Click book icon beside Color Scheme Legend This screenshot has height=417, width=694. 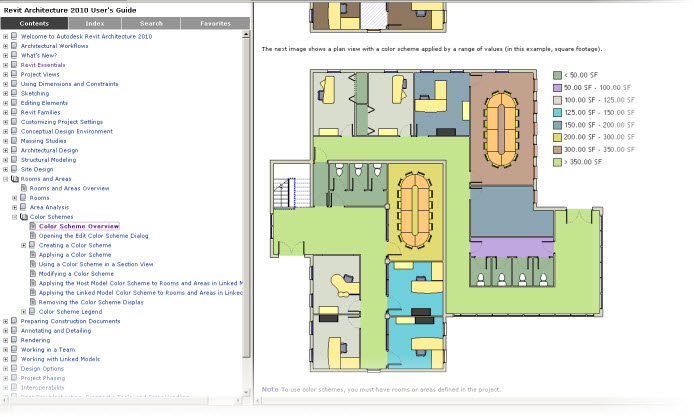pos(32,311)
